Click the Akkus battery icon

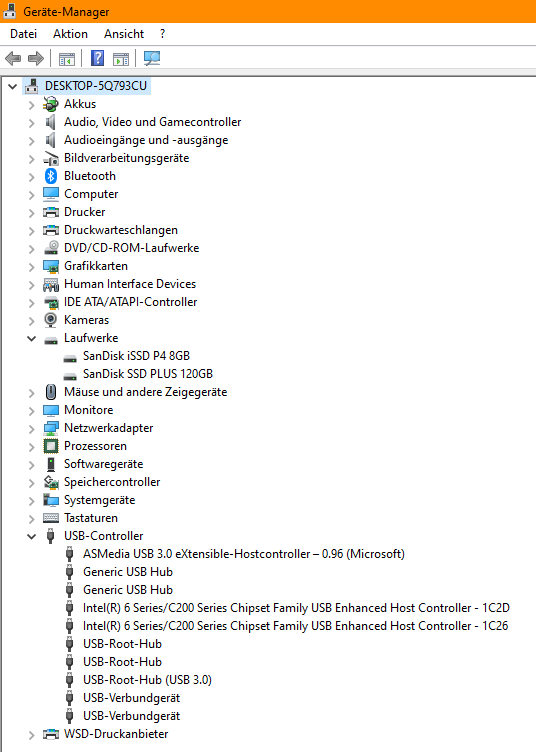(x=51, y=104)
